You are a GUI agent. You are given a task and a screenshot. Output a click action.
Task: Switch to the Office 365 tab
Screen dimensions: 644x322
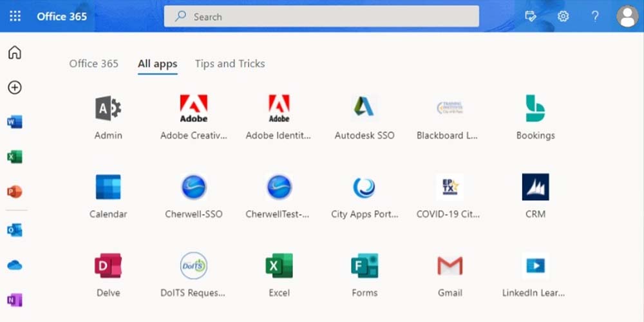point(93,64)
